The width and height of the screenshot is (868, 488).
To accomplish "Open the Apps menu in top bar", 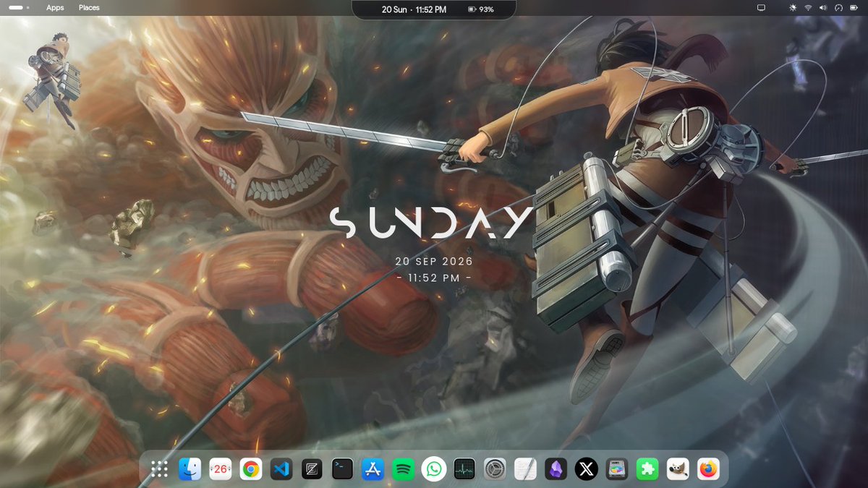I will coord(55,8).
